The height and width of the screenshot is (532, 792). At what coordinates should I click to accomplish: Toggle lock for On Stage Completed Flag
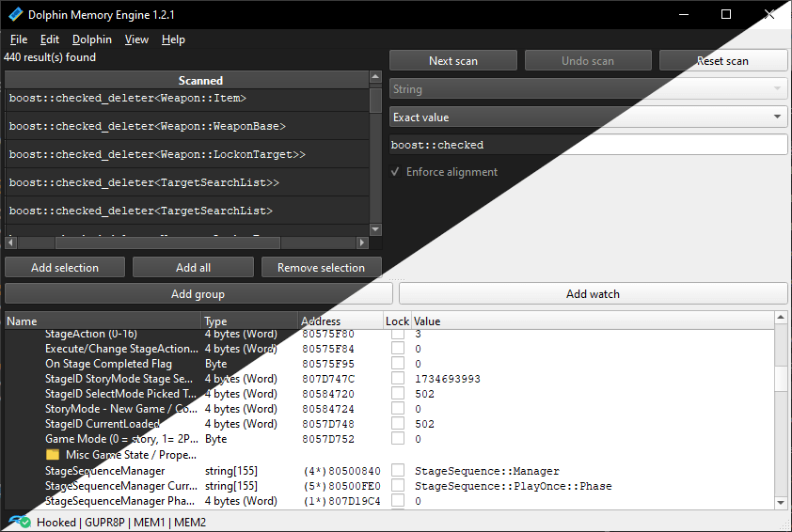point(398,364)
